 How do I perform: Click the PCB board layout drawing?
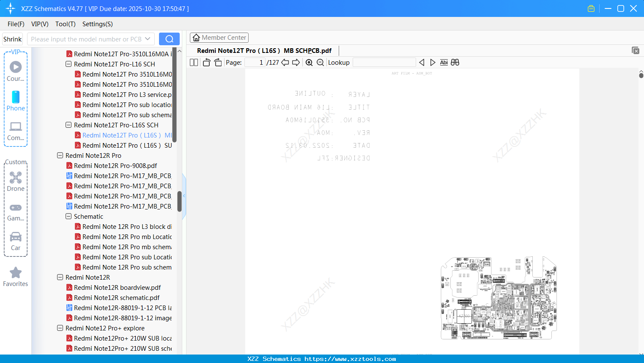(x=499, y=298)
